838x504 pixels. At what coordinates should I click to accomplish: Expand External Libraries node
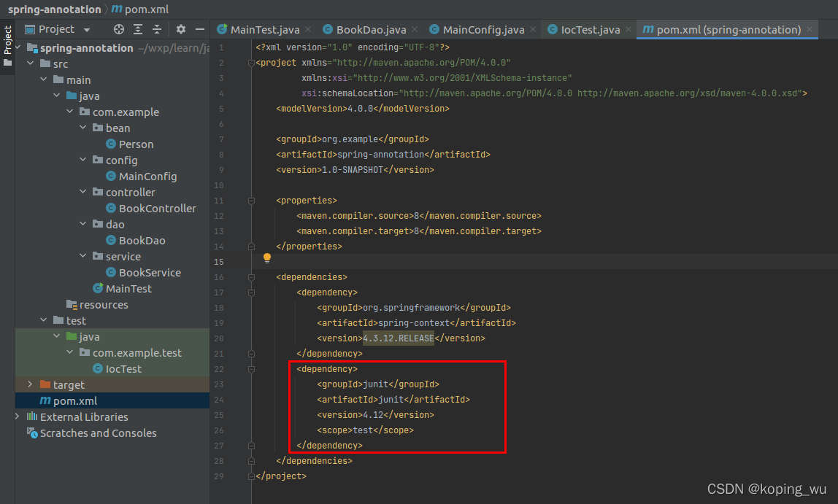tap(18, 416)
